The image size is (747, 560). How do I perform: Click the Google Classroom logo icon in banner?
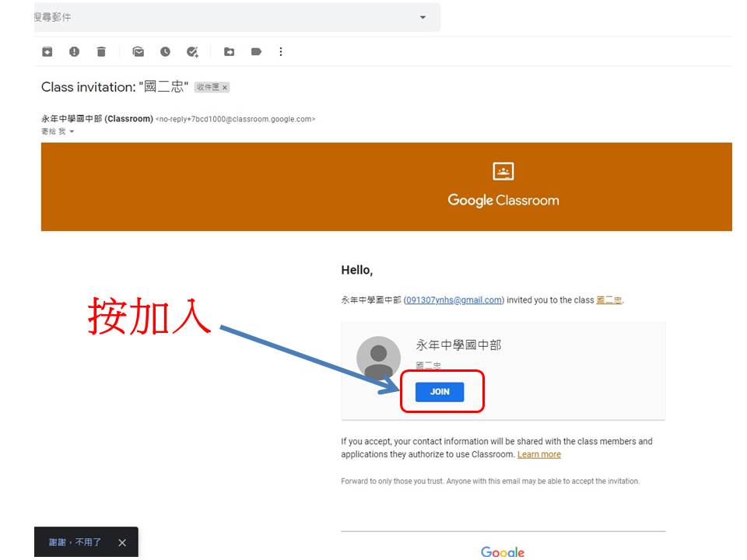[503, 171]
